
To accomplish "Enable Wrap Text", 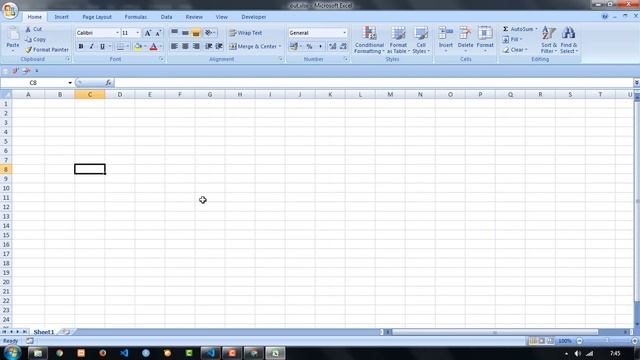I will coord(246,33).
